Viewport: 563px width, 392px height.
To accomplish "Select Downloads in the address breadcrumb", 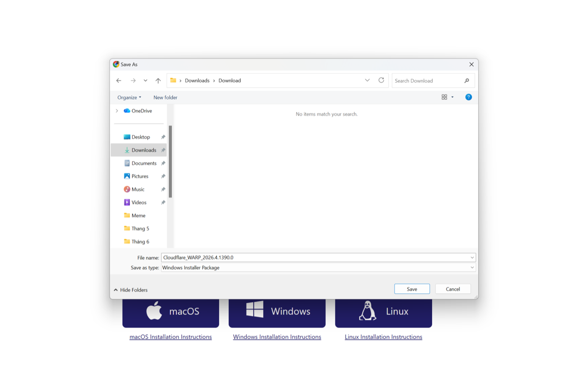I will 197,81.
